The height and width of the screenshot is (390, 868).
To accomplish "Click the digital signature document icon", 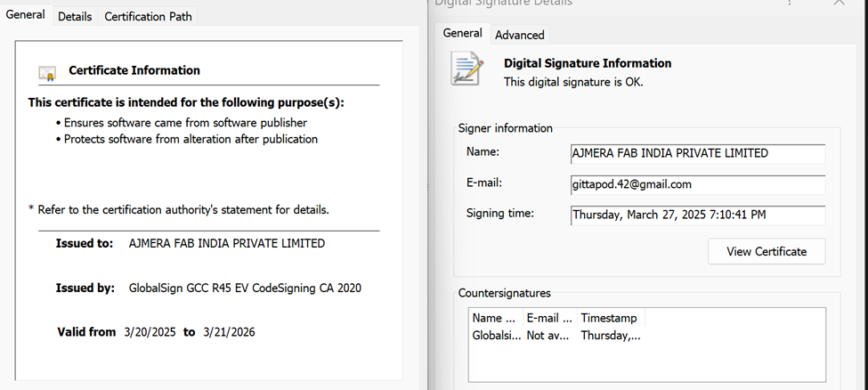I will tap(466, 69).
